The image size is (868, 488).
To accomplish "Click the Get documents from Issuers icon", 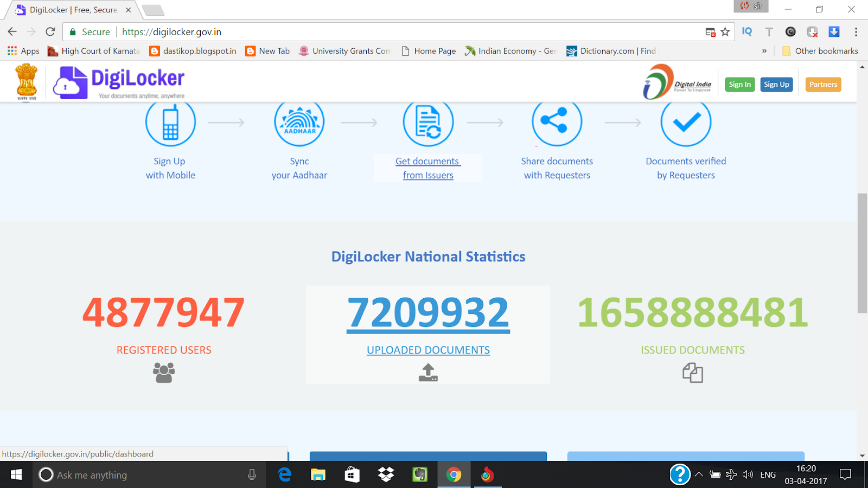I will (428, 123).
